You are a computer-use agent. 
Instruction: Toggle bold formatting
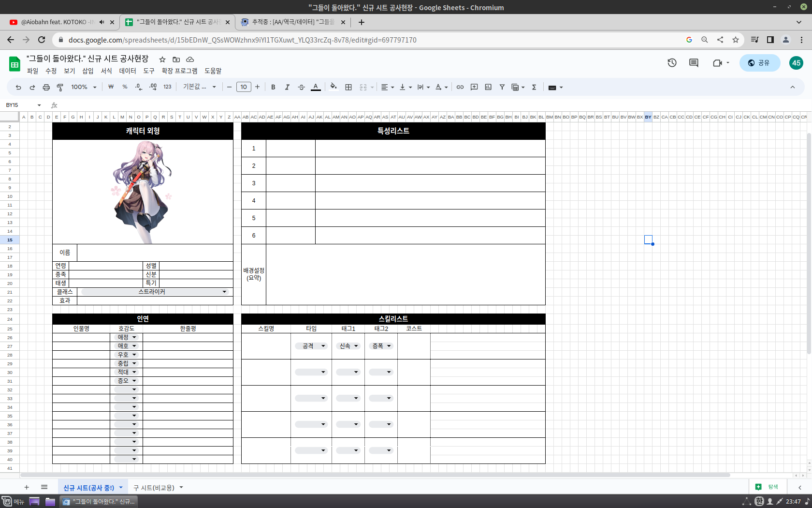point(273,87)
